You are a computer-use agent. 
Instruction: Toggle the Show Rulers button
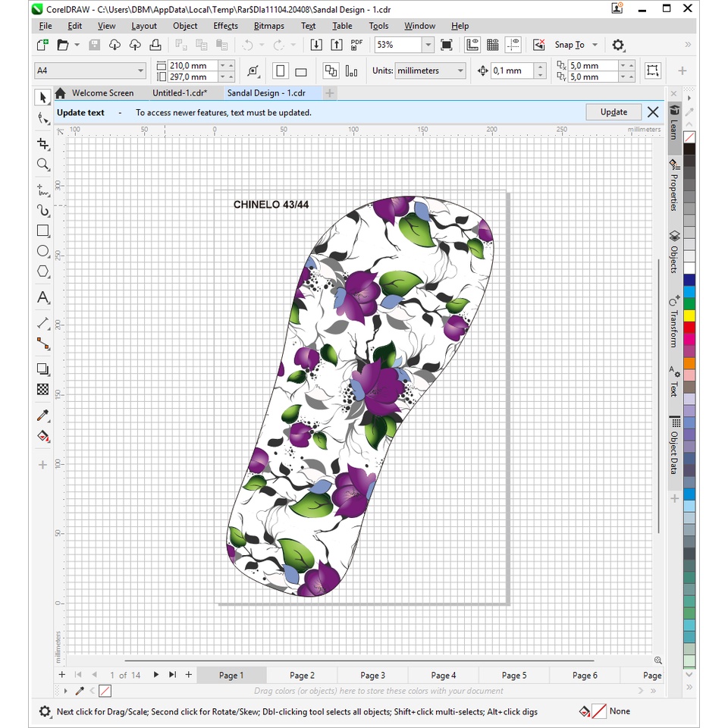pyautogui.click(x=472, y=45)
